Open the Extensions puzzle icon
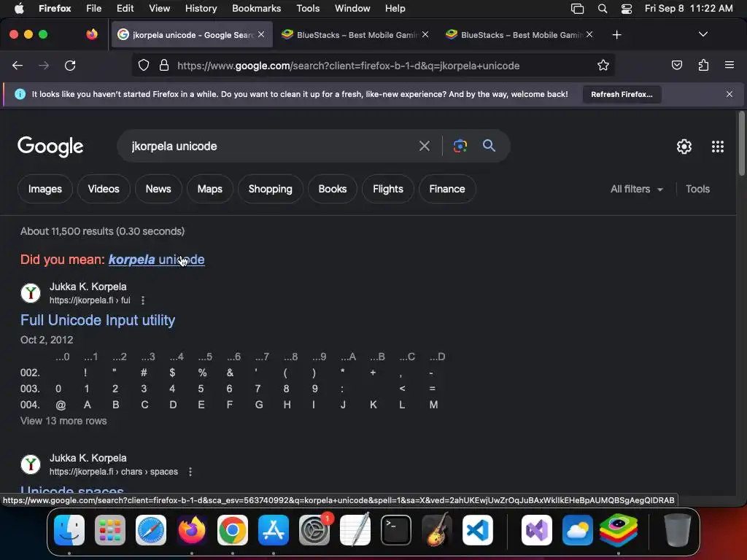 (x=703, y=66)
